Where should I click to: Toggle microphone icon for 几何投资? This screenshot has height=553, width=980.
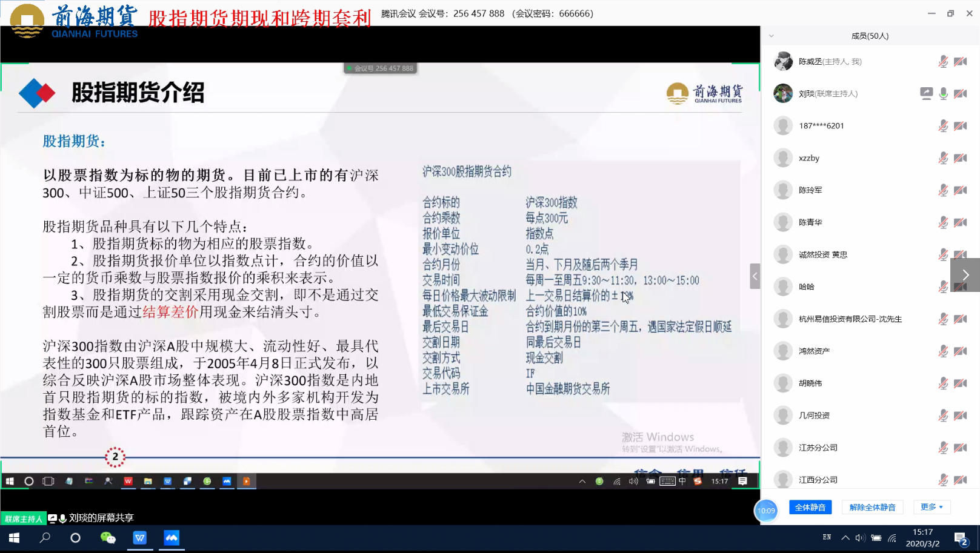pos(943,416)
